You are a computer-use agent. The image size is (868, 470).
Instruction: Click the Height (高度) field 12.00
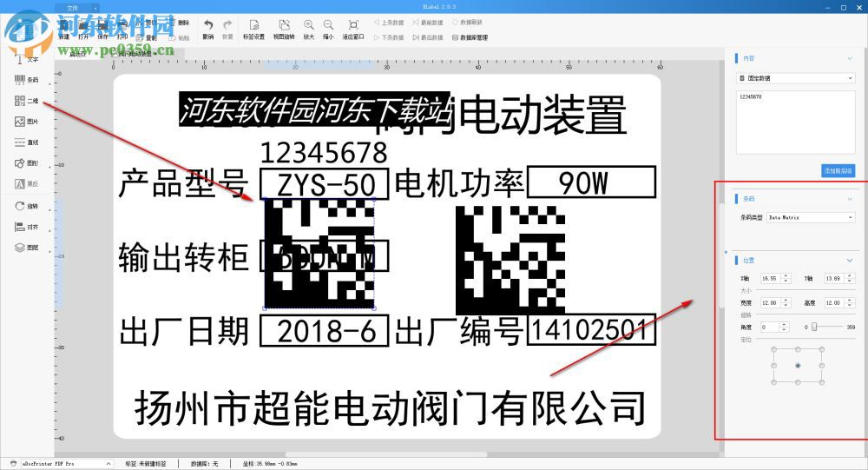835,302
